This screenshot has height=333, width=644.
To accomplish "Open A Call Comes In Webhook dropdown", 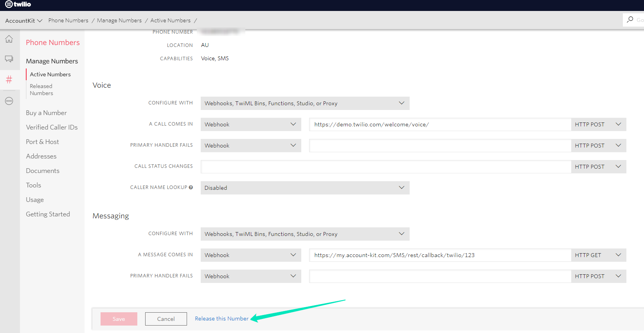I will 251,124.
